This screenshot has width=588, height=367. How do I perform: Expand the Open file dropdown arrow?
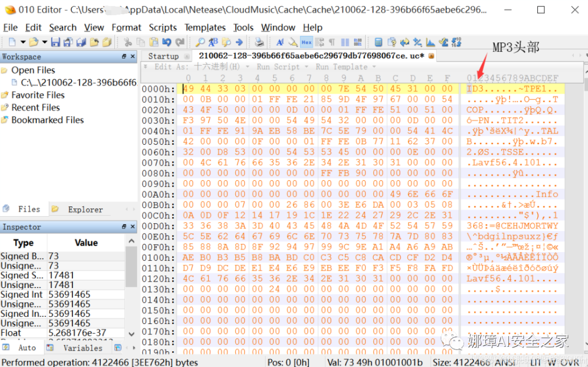coord(45,42)
